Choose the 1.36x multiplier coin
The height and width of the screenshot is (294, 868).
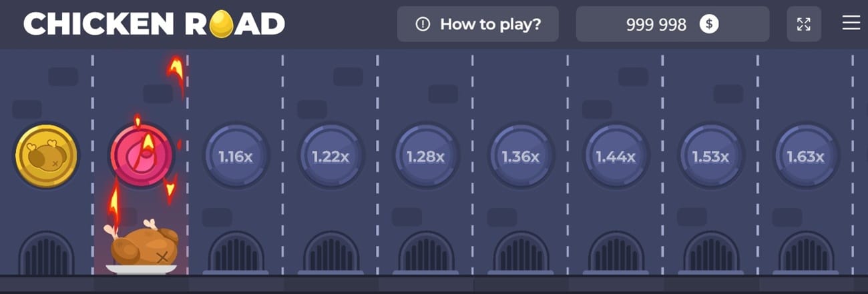tap(520, 157)
